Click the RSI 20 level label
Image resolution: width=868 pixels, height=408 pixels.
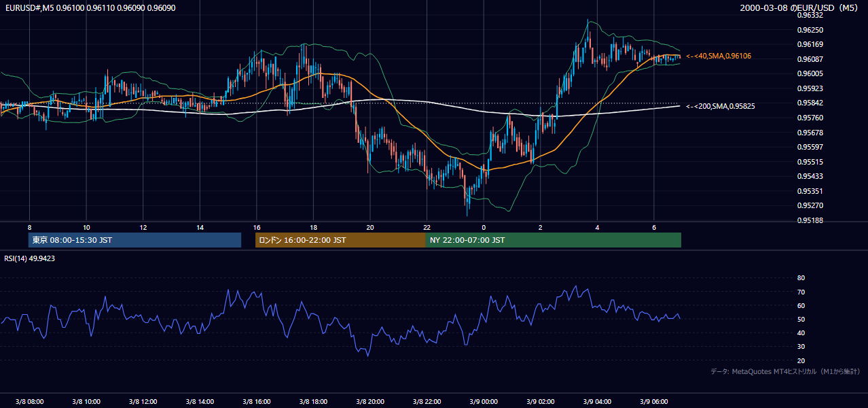[x=801, y=360]
